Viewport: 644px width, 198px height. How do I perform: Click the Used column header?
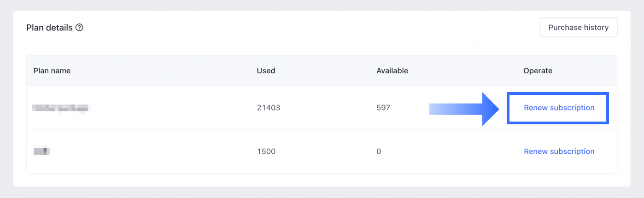pos(266,71)
